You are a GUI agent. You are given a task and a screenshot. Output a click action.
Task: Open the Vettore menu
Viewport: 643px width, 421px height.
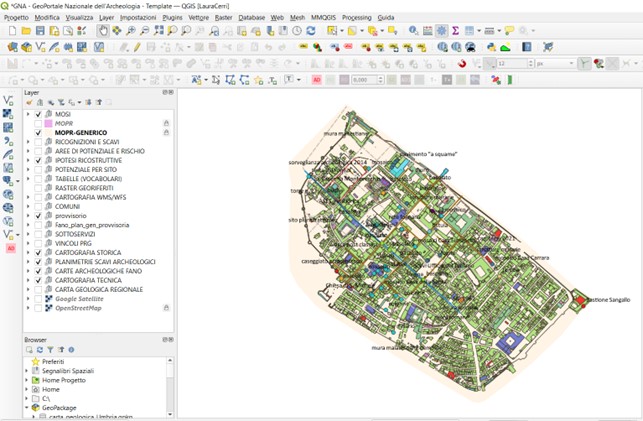point(199,18)
